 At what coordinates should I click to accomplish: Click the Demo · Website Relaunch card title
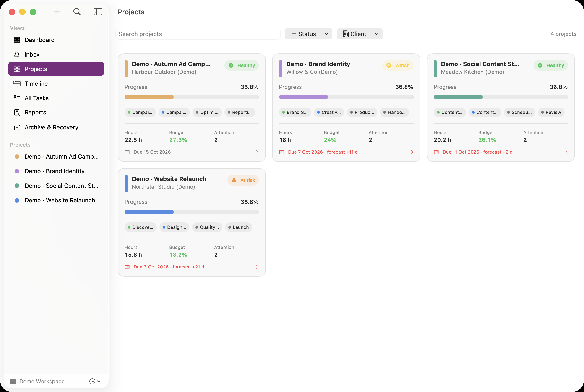(x=169, y=179)
